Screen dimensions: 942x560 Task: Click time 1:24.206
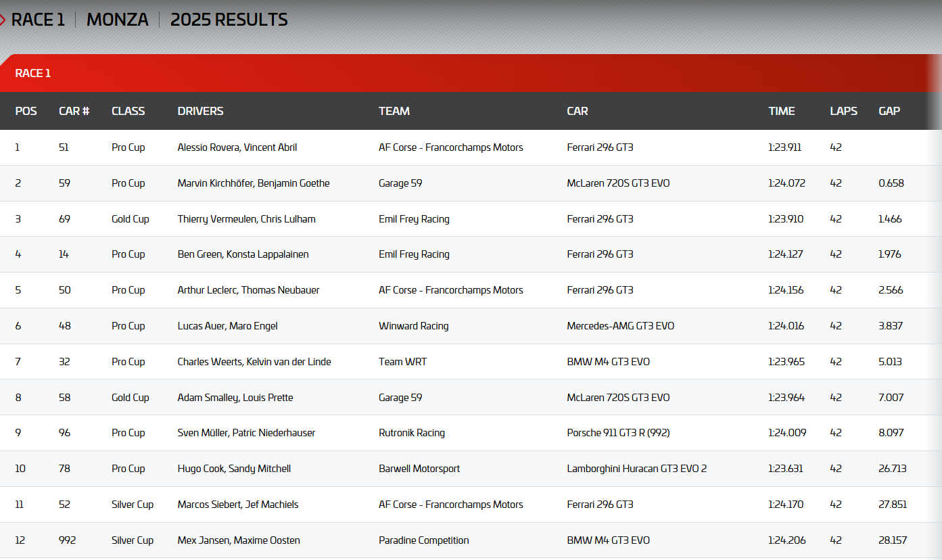point(787,540)
